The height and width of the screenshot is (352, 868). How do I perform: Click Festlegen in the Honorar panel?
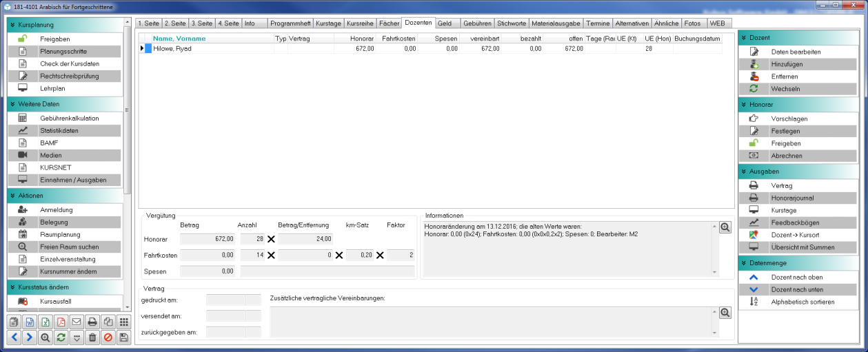[x=798, y=131]
